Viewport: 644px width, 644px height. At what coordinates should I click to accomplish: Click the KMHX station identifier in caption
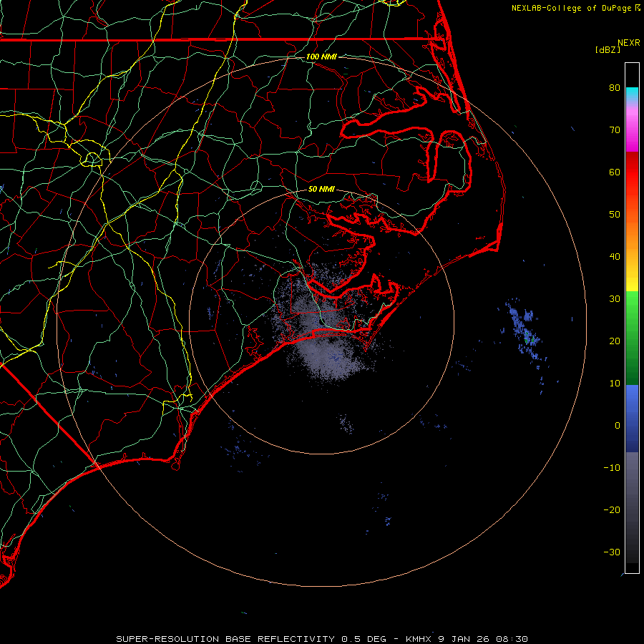419,639
